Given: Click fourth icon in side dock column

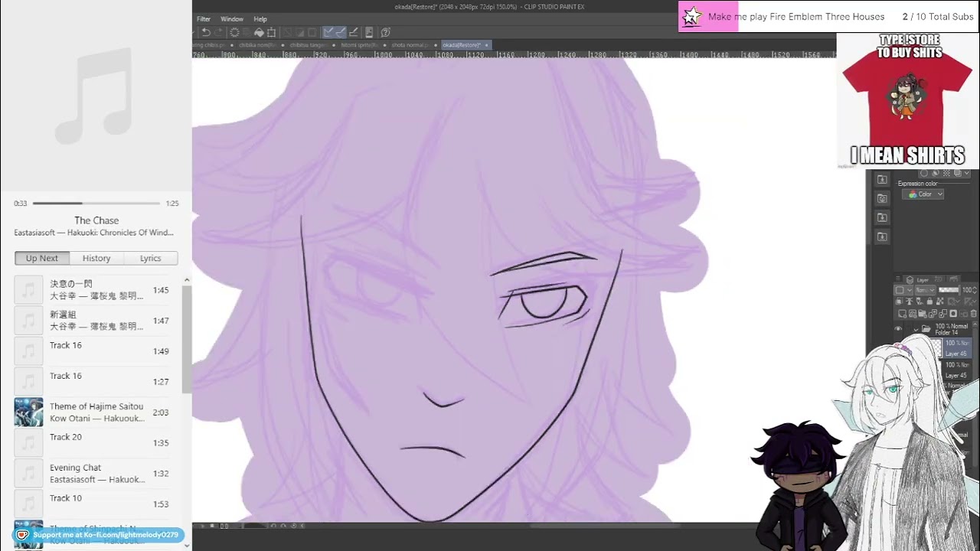Looking at the screenshot, I should click(x=882, y=236).
